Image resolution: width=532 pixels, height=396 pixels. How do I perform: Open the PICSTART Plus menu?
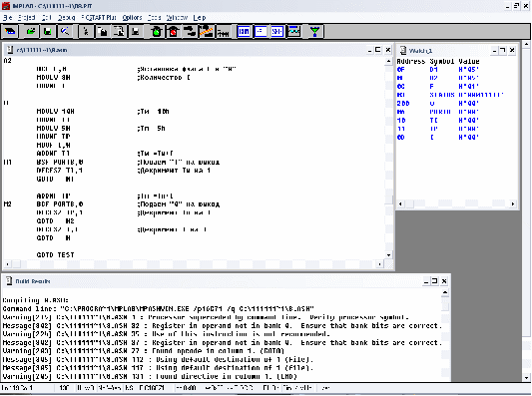point(99,18)
